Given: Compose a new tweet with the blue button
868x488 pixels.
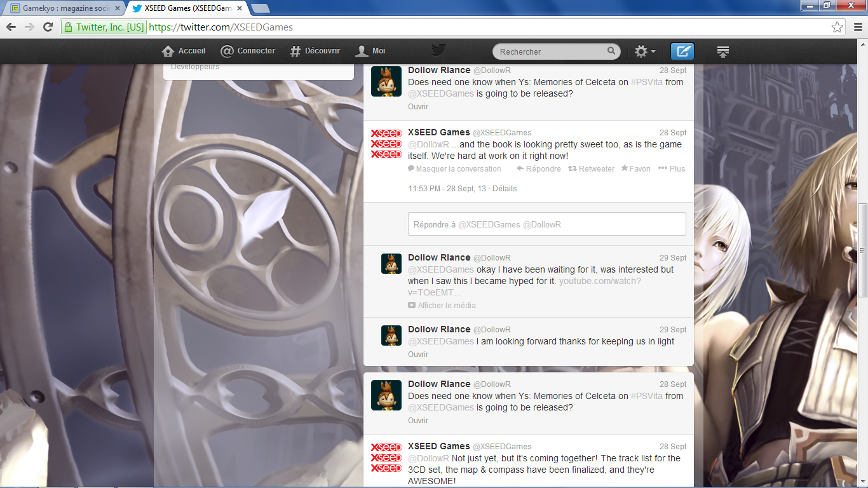Looking at the screenshot, I should (x=682, y=51).
